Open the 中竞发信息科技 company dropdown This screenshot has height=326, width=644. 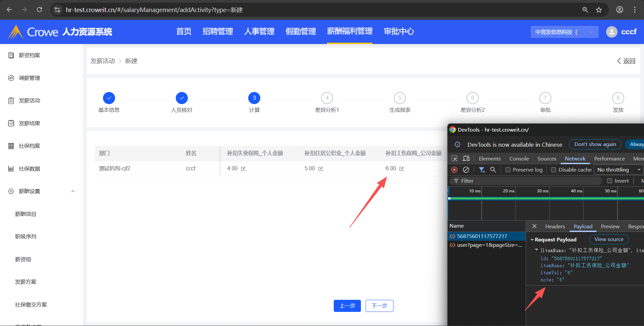click(564, 32)
